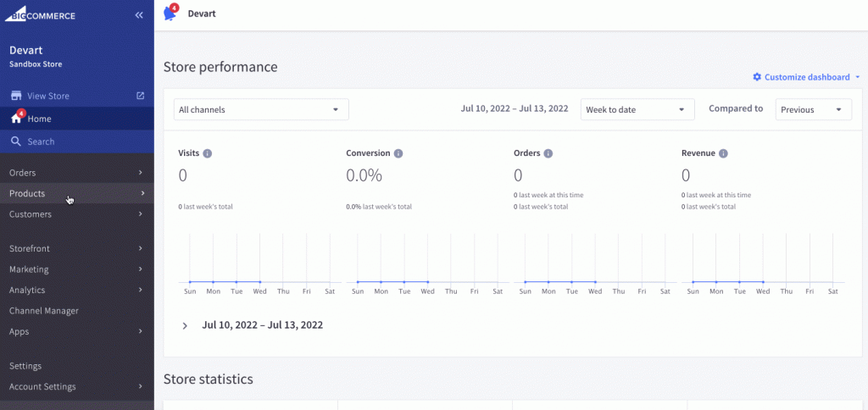Click the Visits info icon
Viewport: 868px width, 410px height.
pos(208,153)
